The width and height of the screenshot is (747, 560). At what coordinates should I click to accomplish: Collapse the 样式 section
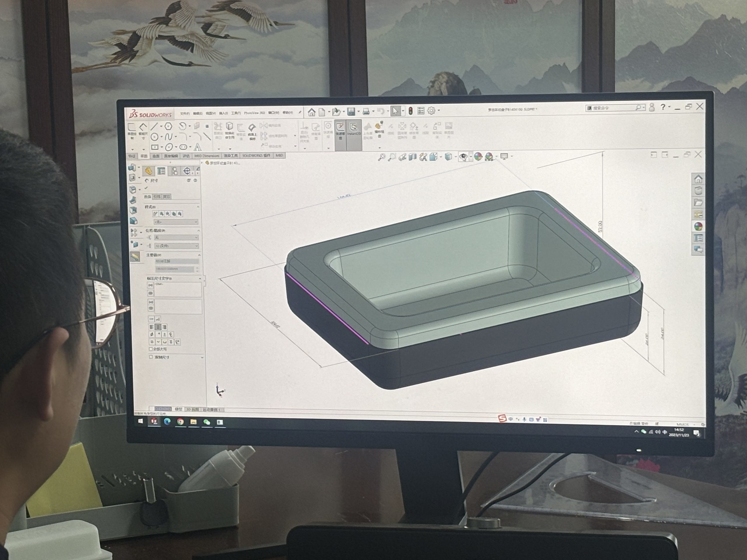198,207
